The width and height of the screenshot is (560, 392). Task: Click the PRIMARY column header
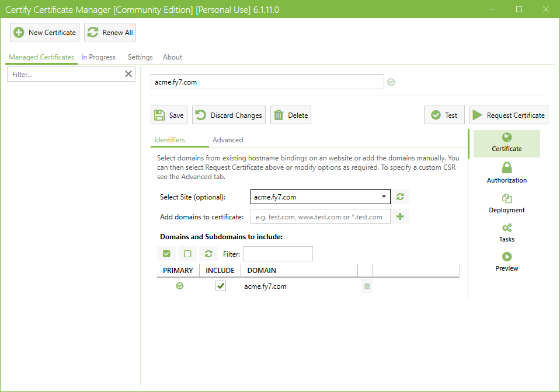[178, 270]
